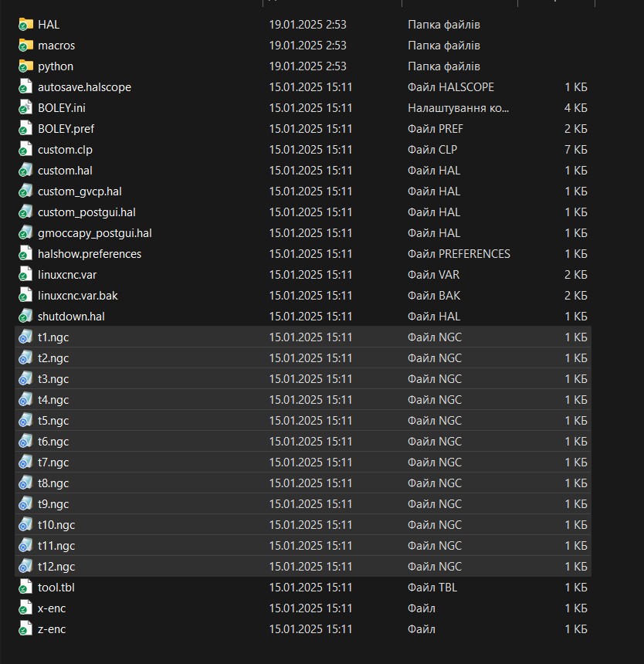Click the shutdown.hal file icon
644x664 pixels.
tap(25, 317)
